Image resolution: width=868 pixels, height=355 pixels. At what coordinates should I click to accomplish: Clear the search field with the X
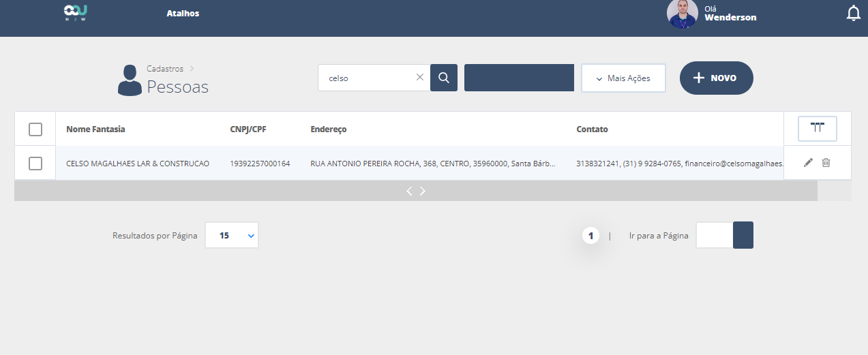click(x=420, y=77)
